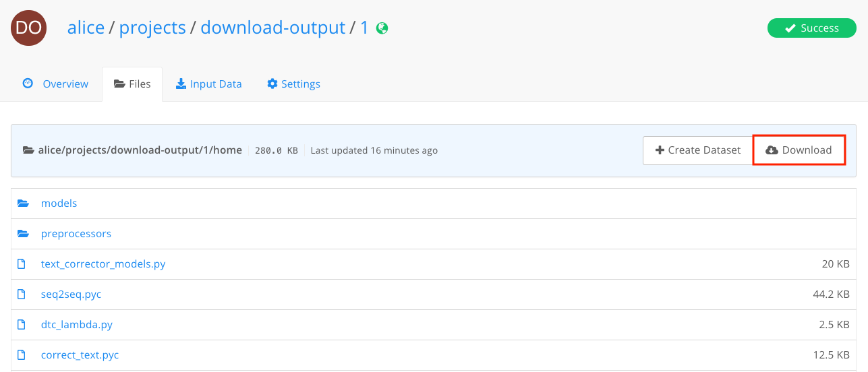Click the file icon for seq2seq.pyc
868x372 pixels.
[x=22, y=294]
